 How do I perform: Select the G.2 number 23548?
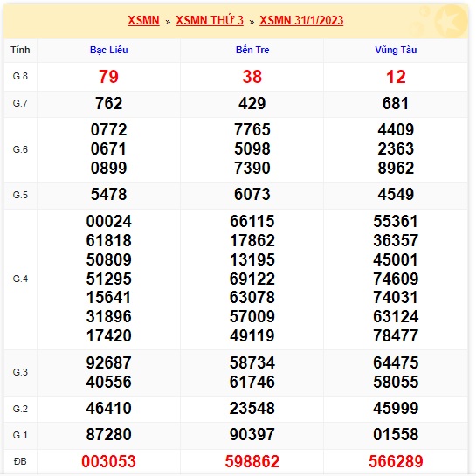coord(252,408)
